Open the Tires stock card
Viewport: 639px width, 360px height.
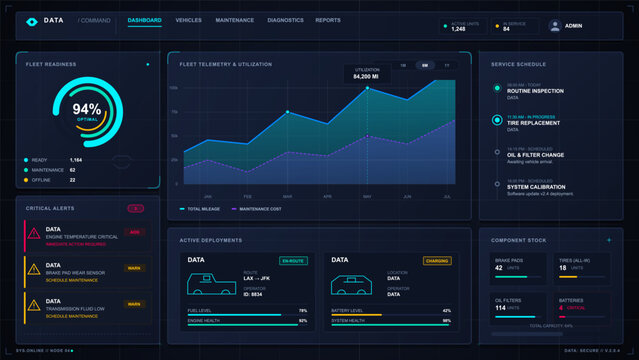point(582,269)
